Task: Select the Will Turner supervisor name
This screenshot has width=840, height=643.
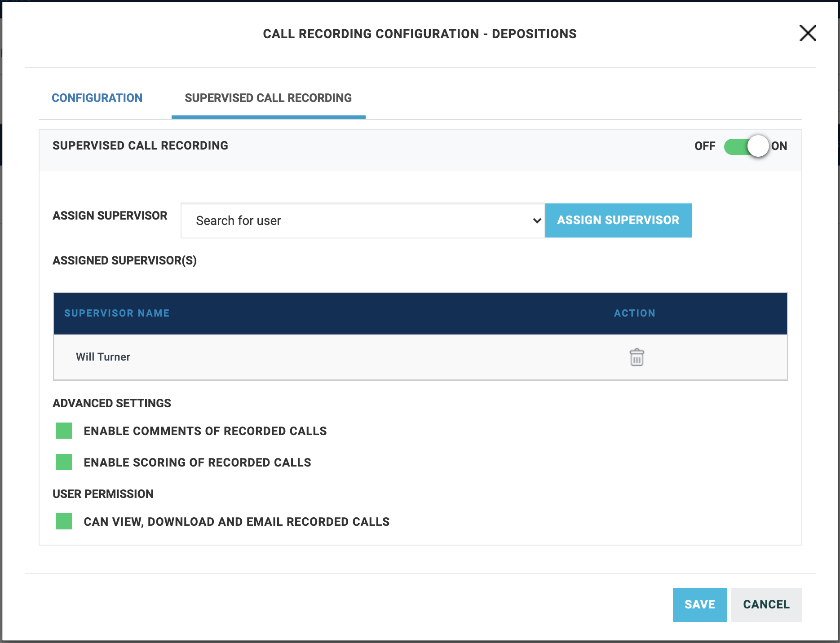Action: pos(103,357)
